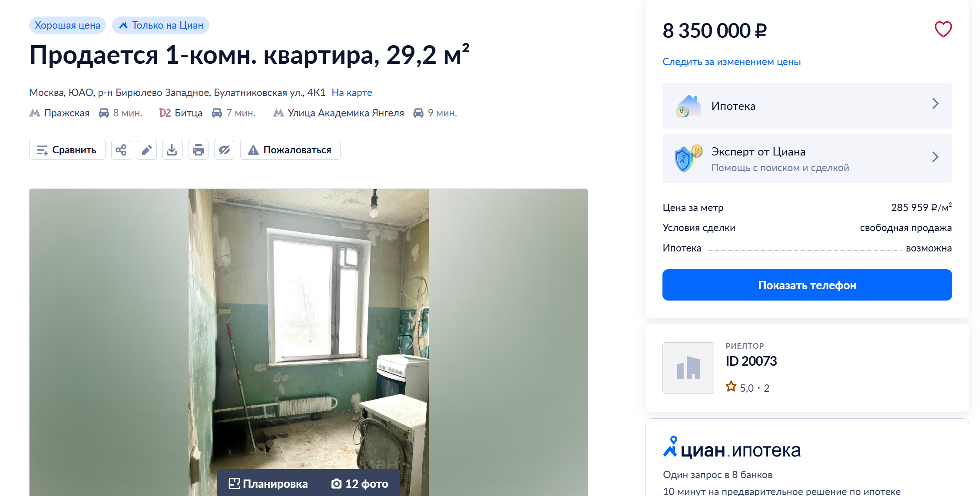Click the printer icon
Image resolution: width=980 pixels, height=496 pixels.
(199, 150)
